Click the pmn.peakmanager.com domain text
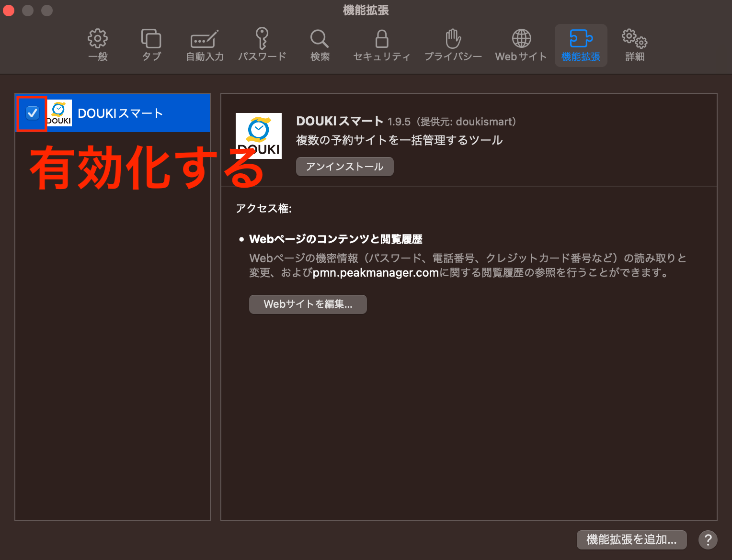 [x=376, y=273]
